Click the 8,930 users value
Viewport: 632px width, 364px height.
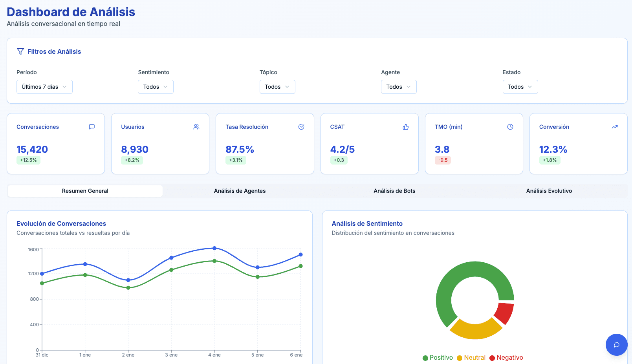coord(135,149)
